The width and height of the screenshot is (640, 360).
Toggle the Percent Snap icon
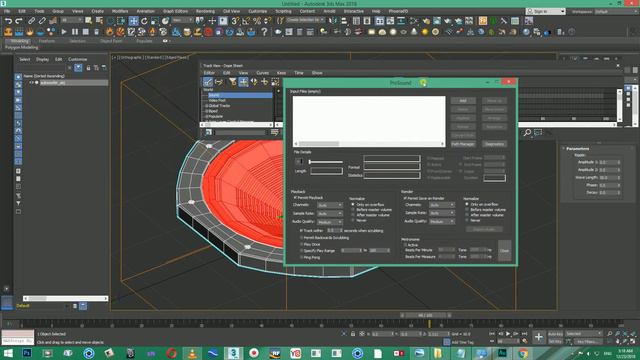(257, 20)
